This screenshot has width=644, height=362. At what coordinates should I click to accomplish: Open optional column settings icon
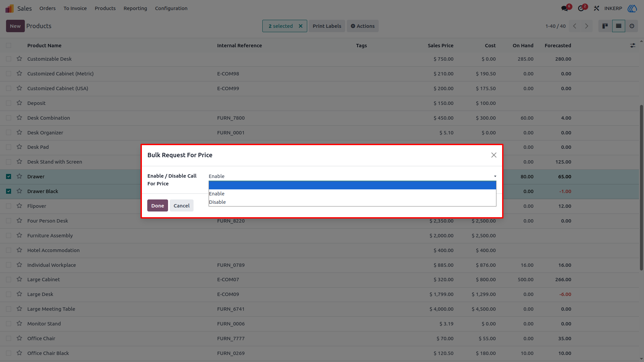point(633,46)
